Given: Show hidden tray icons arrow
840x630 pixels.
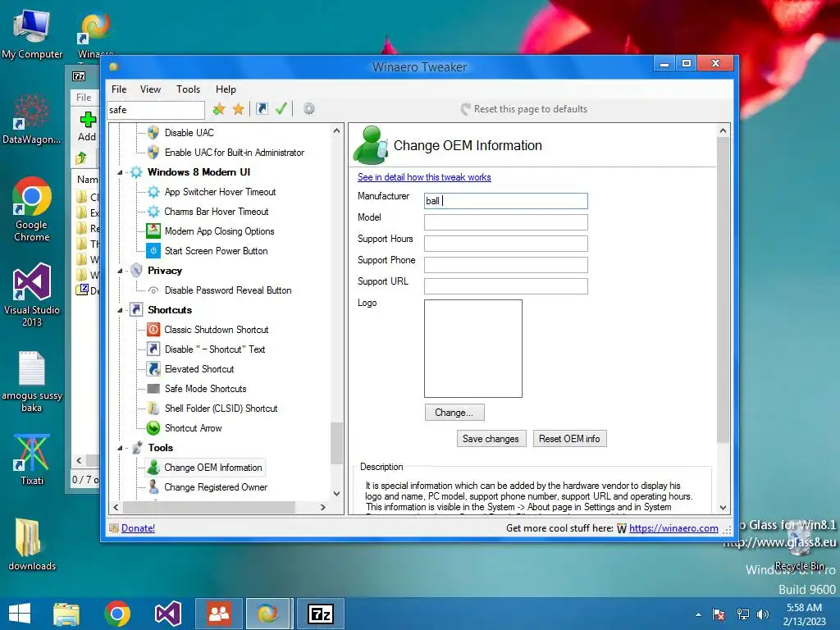Looking at the screenshot, I should 698,614.
